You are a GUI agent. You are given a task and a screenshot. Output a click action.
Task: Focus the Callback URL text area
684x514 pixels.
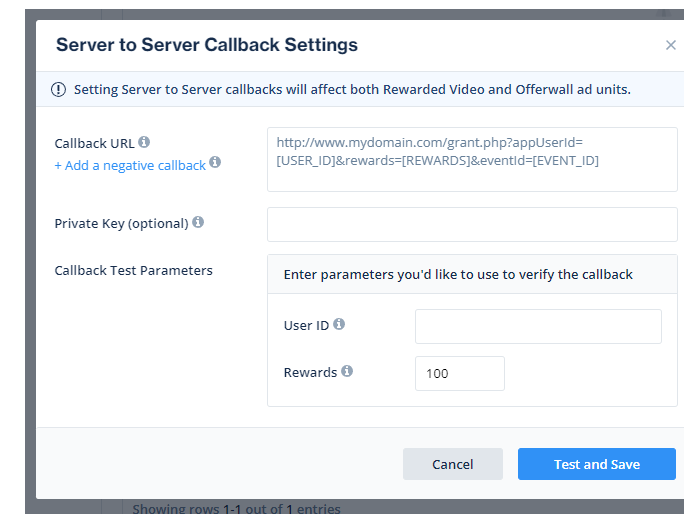pos(472,159)
